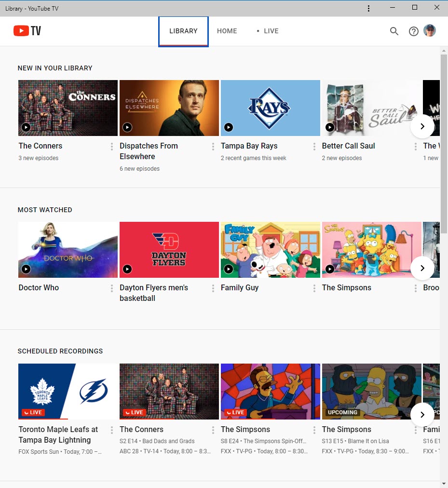Open the help question mark icon
The width and height of the screenshot is (448, 488).
[413, 31]
